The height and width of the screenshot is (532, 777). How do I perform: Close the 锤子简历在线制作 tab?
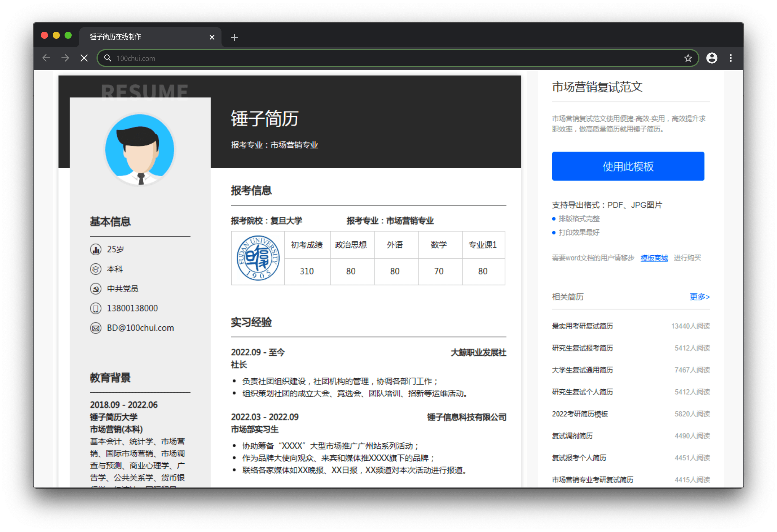212,37
